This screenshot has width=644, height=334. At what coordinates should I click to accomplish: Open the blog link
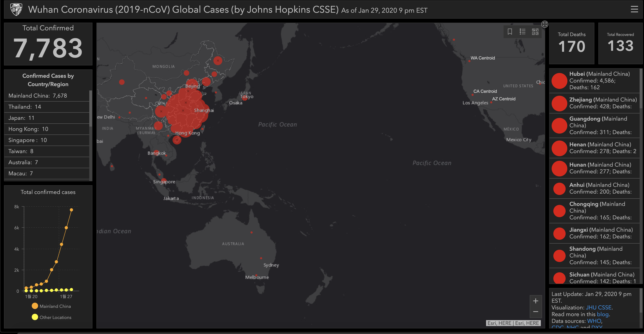click(x=603, y=314)
